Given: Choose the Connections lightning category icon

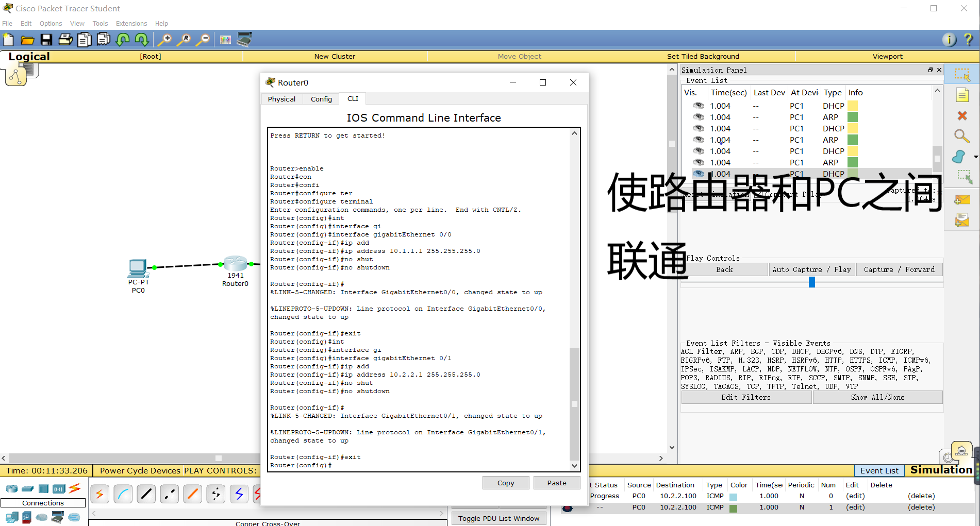Looking at the screenshot, I should 75,487.
